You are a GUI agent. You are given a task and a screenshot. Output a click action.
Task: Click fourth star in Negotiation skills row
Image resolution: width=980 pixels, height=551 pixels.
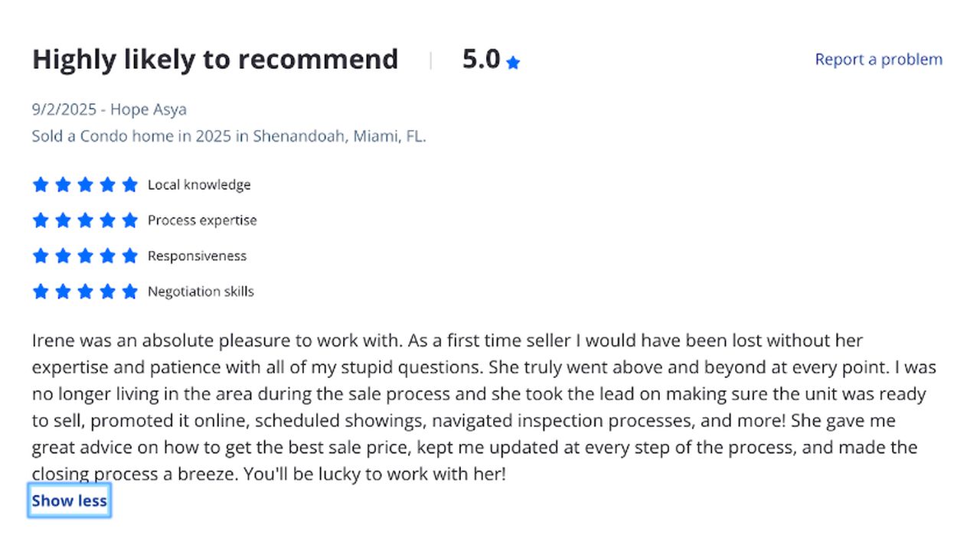[108, 292]
